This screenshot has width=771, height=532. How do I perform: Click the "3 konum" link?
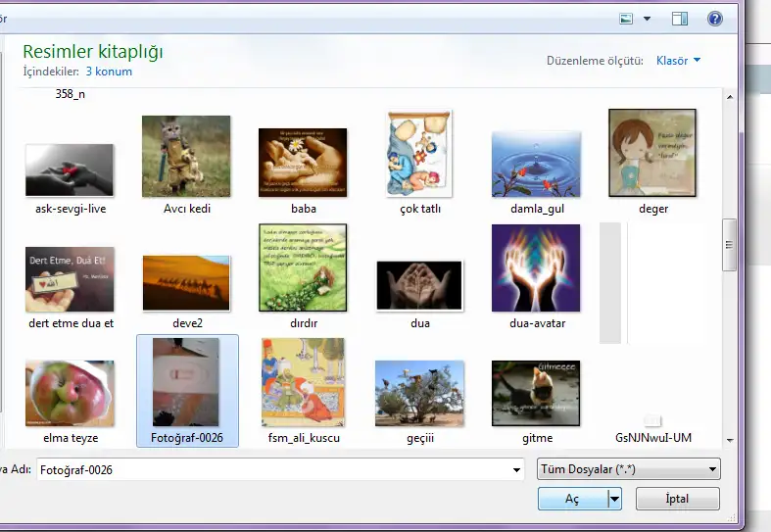[x=109, y=72]
